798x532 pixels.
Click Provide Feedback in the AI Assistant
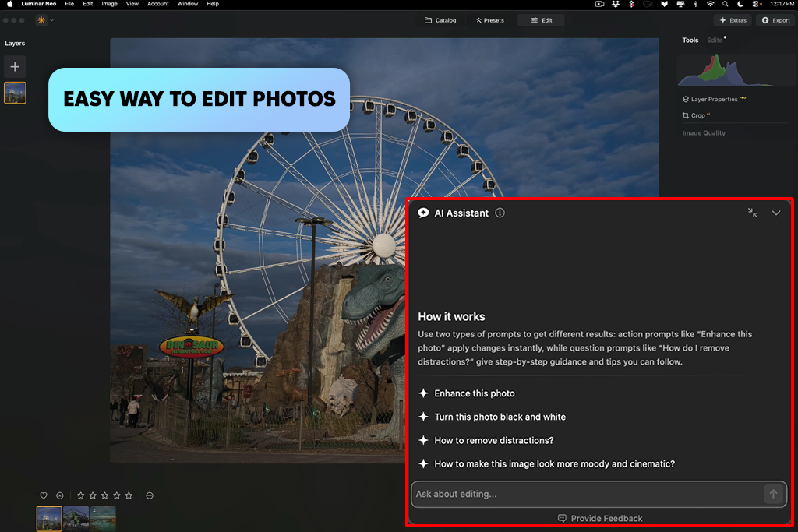[600, 518]
